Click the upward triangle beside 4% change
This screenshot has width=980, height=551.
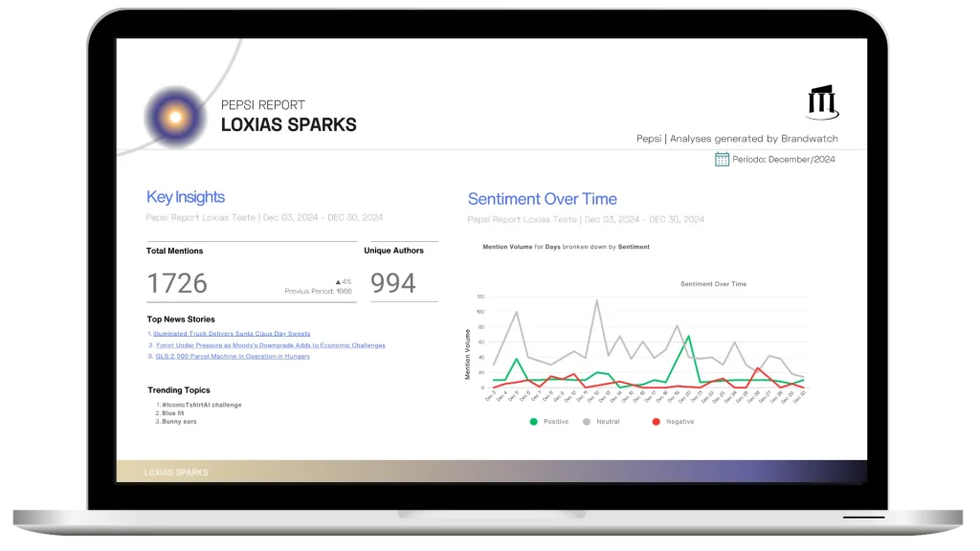point(338,281)
